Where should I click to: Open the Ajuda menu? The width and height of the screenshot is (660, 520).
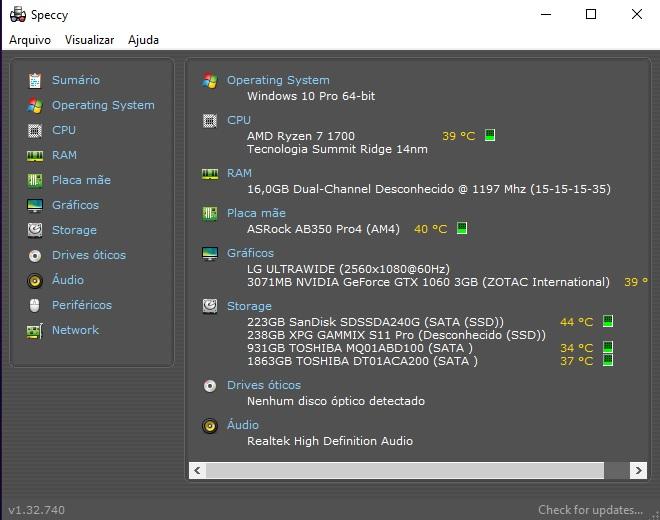(x=143, y=40)
